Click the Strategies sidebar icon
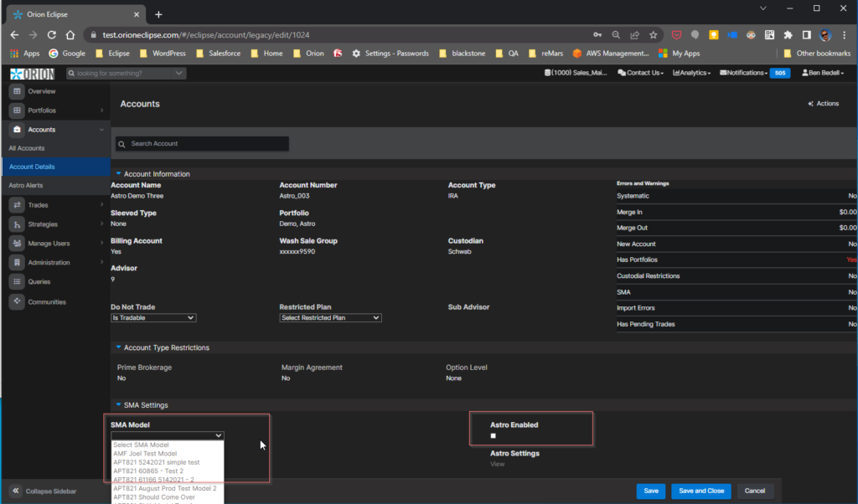858x504 pixels. point(17,224)
